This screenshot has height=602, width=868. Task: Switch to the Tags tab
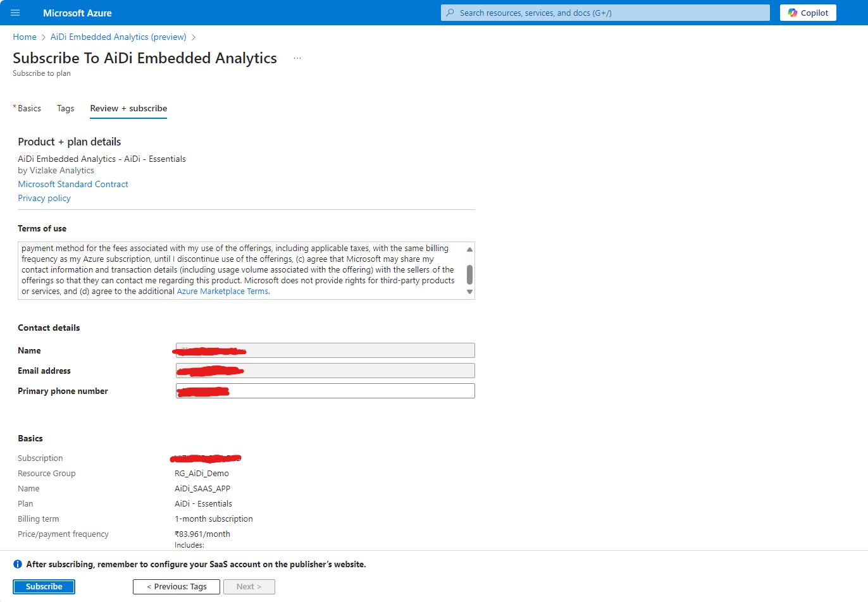click(65, 108)
